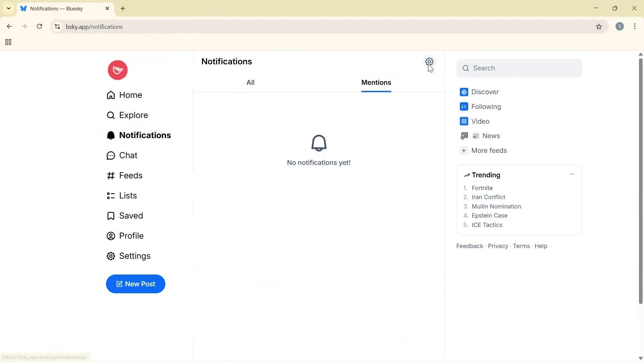Select Home in the sidebar
The height and width of the screenshot is (362, 644).
coord(130,95)
